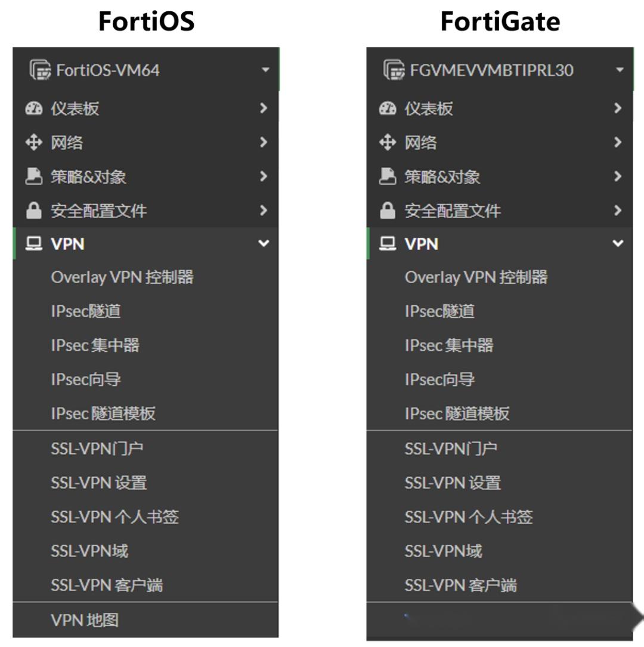This screenshot has width=644, height=647.
Task: Click the network arrows icon next to 网络 under FortiGate
Action: tap(388, 142)
